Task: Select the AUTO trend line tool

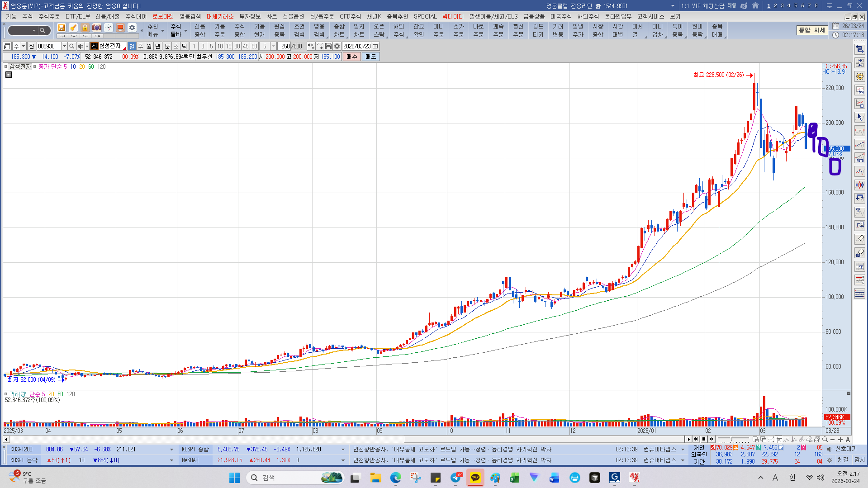Action: point(860,158)
